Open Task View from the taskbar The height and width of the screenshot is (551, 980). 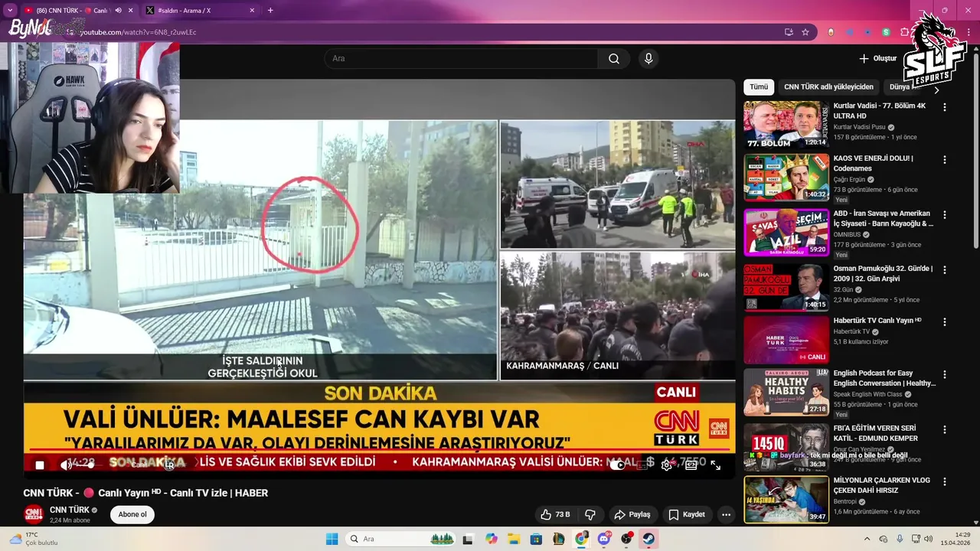click(468, 539)
